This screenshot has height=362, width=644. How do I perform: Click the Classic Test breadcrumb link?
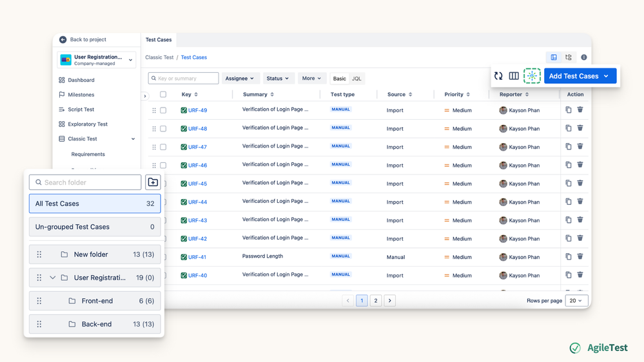[159, 57]
